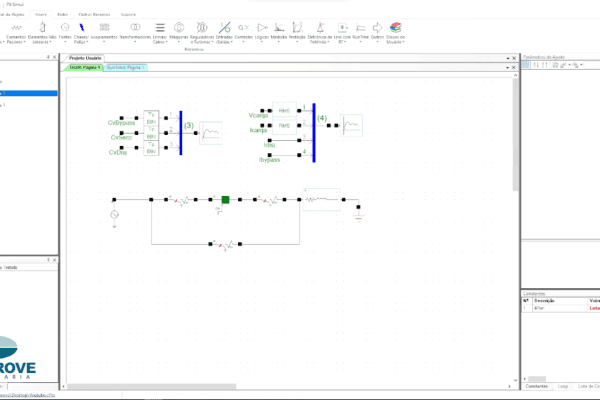
Task: Click the Outros ribbon icon
Action: pyautogui.click(x=375, y=29)
